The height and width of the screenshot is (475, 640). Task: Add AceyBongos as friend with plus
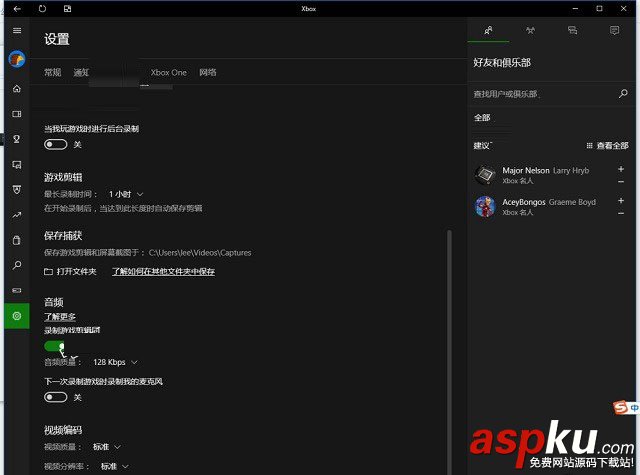click(621, 200)
